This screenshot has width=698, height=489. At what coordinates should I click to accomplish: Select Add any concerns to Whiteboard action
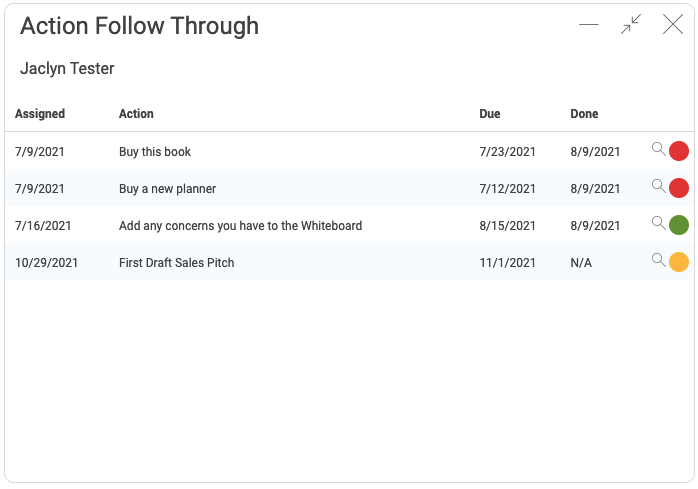tap(240, 226)
